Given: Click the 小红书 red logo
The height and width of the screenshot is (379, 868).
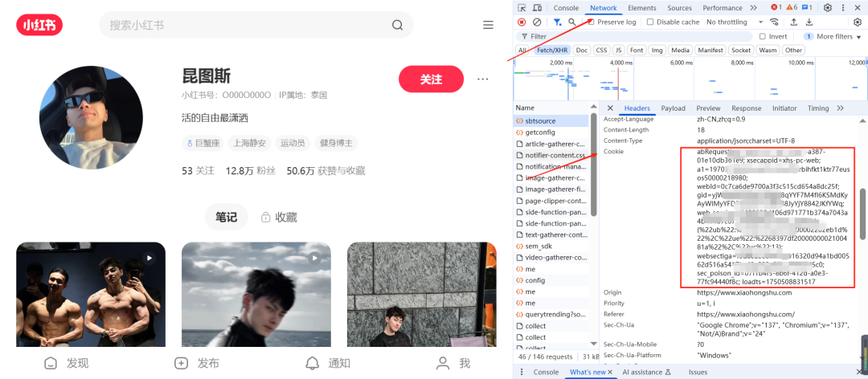Looking at the screenshot, I should [39, 25].
